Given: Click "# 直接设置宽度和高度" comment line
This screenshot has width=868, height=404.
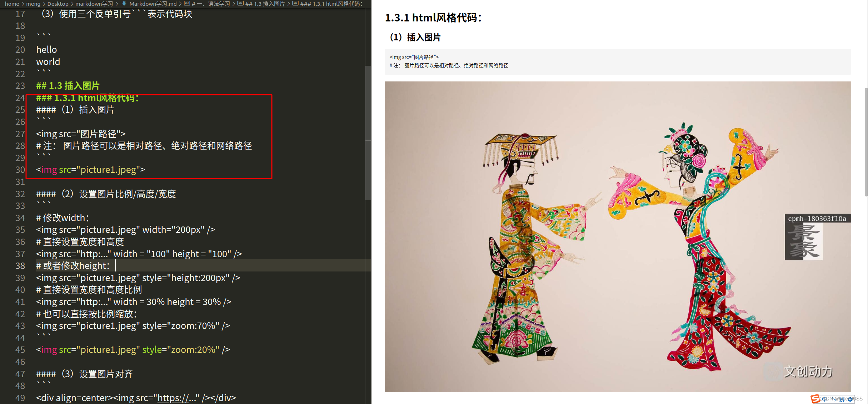Looking at the screenshot, I should click(80, 242).
